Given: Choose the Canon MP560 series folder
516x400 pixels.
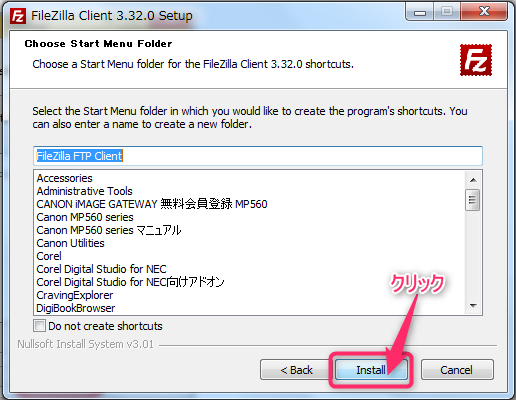Looking at the screenshot, I should (x=85, y=217).
